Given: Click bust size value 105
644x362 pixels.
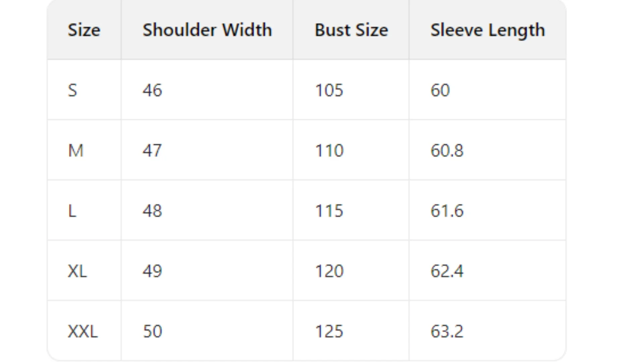Looking at the screenshot, I should click(329, 90).
